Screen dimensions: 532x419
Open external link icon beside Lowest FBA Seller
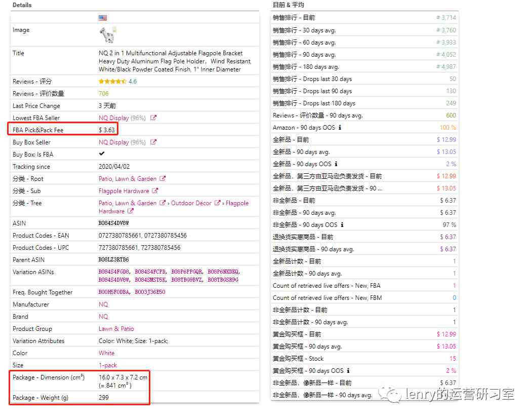(x=153, y=118)
